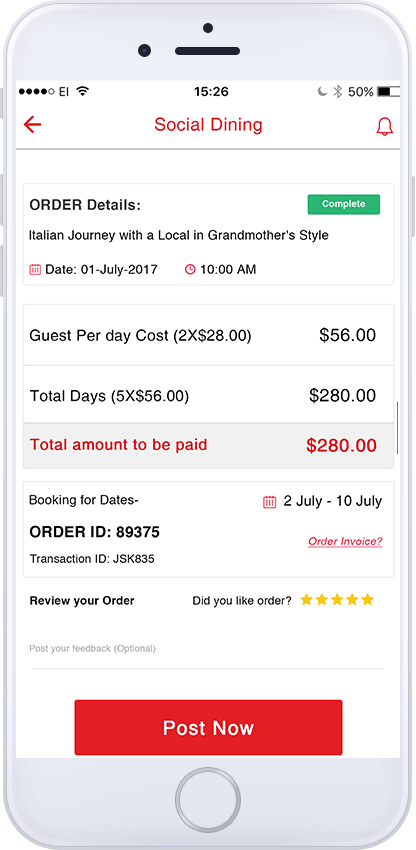The height and width of the screenshot is (850, 416).
Task: Select the Total amount to be paid row
Action: (x=208, y=446)
